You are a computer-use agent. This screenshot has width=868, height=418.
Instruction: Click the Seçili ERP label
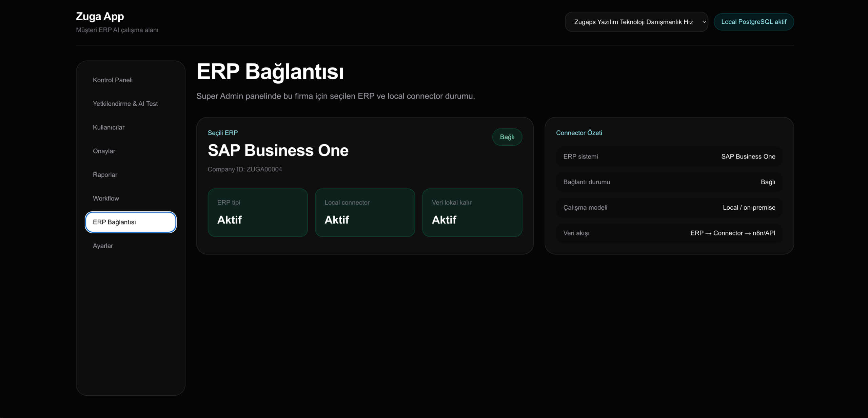pos(223,133)
